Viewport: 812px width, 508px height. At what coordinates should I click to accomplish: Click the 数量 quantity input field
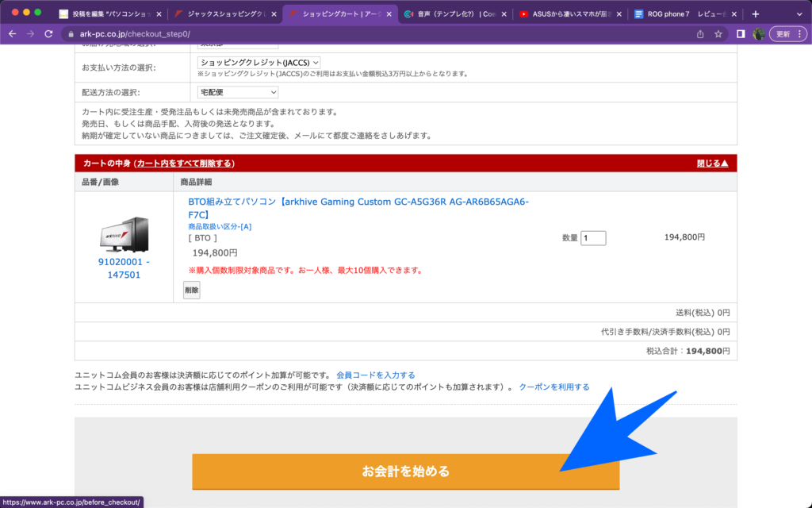(x=593, y=237)
